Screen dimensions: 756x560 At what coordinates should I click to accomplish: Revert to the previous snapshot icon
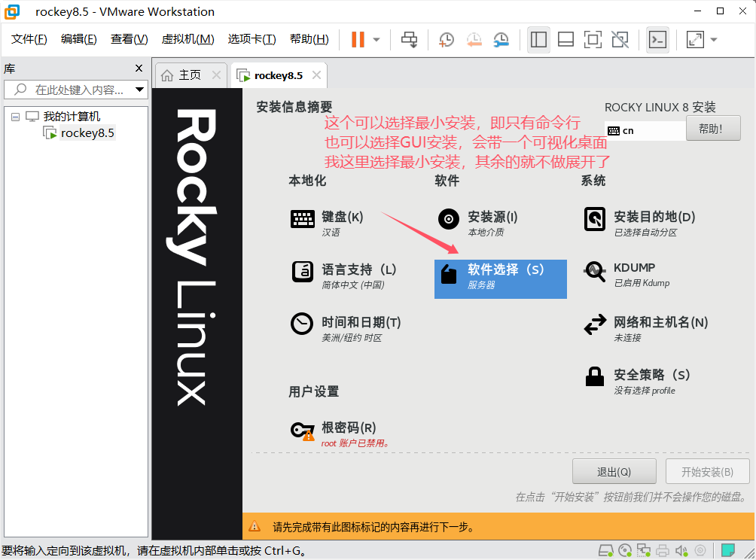pyautogui.click(x=474, y=39)
